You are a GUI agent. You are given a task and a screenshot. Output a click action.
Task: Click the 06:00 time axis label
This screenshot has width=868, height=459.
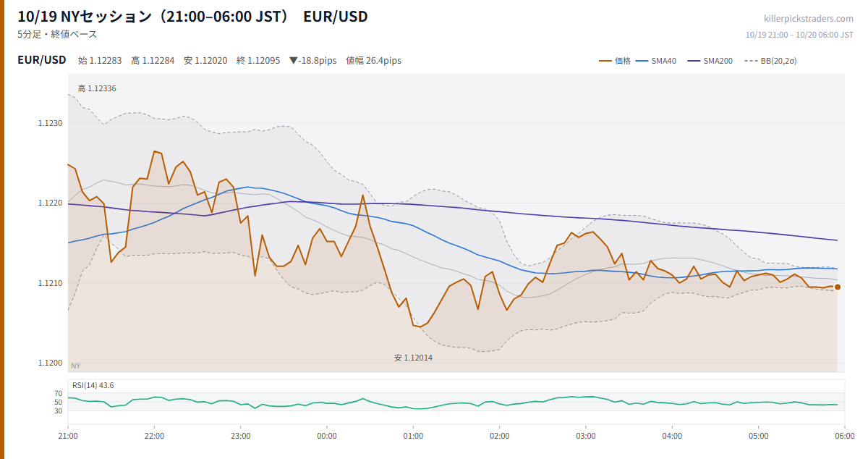pyautogui.click(x=844, y=436)
